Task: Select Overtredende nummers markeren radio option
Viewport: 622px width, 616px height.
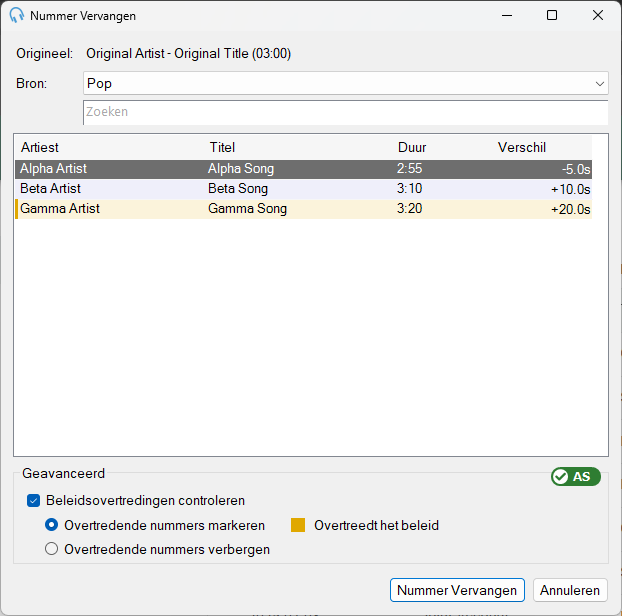Action: tap(52, 525)
